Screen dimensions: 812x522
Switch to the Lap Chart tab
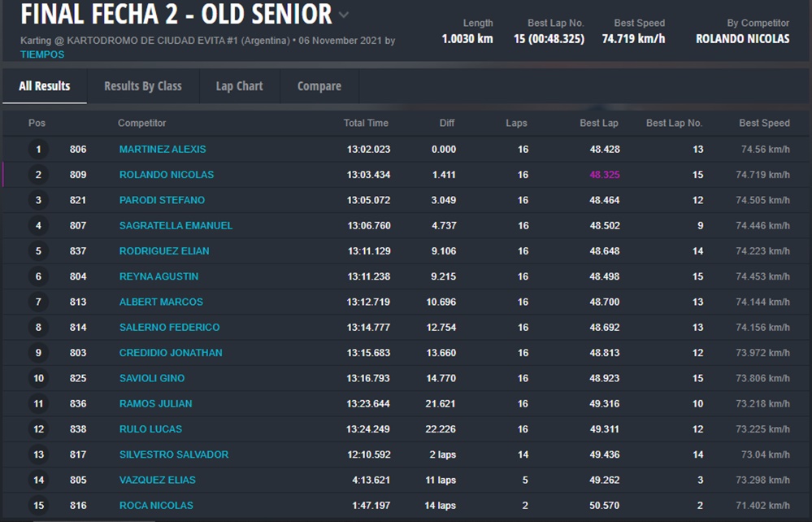tap(239, 86)
